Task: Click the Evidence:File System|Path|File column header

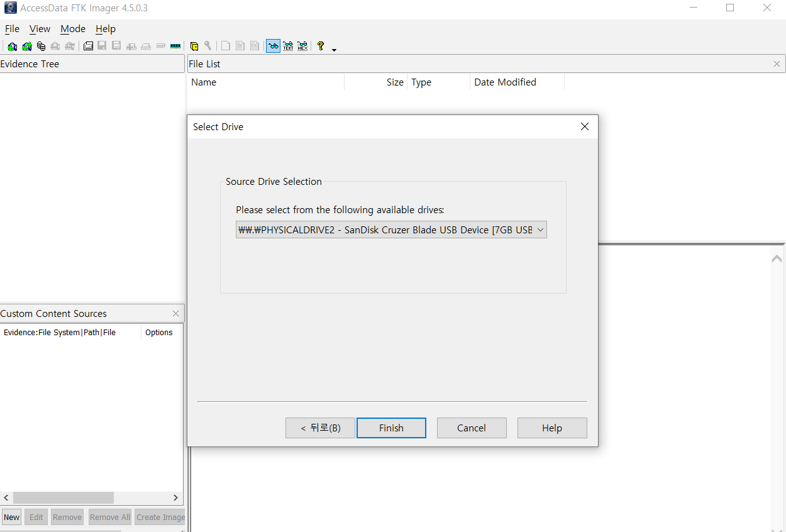Action: click(70, 332)
